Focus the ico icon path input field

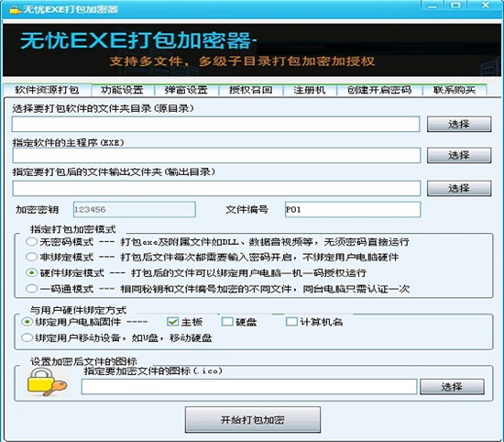click(x=249, y=387)
